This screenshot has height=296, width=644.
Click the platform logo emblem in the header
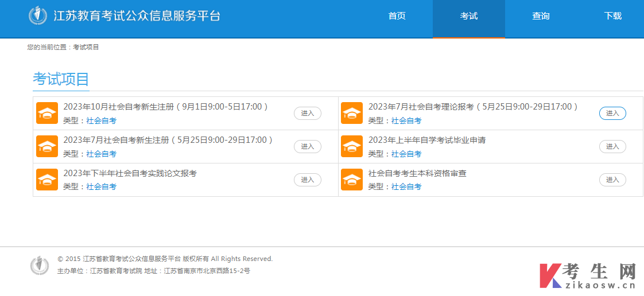(38, 15)
